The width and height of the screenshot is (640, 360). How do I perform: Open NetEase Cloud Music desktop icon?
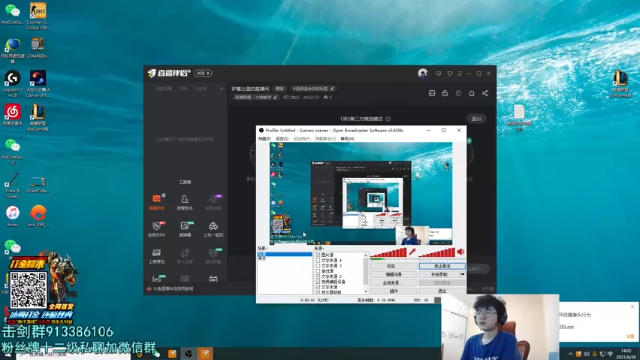[x=13, y=115]
